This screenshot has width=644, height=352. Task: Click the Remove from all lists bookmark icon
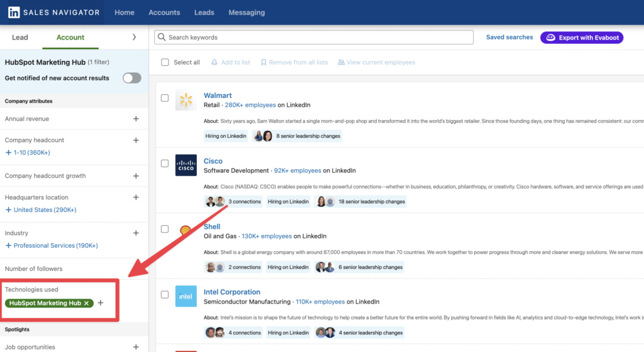coord(264,62)
